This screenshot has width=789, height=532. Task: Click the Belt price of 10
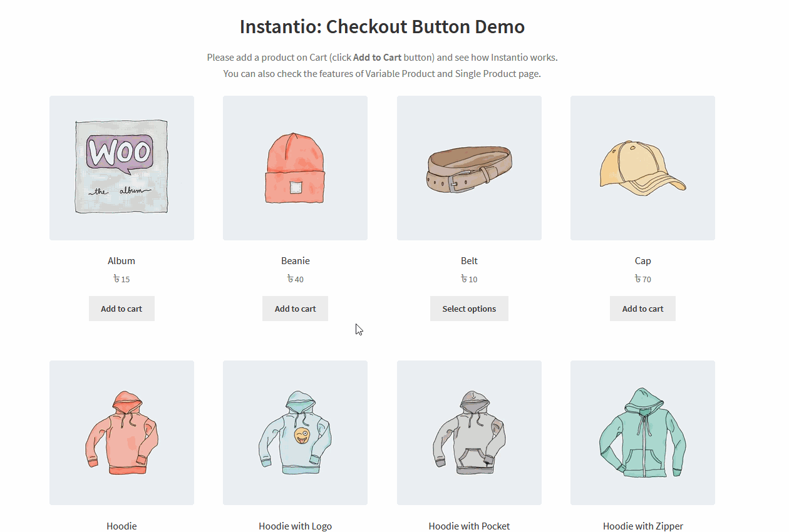point(469,279)
